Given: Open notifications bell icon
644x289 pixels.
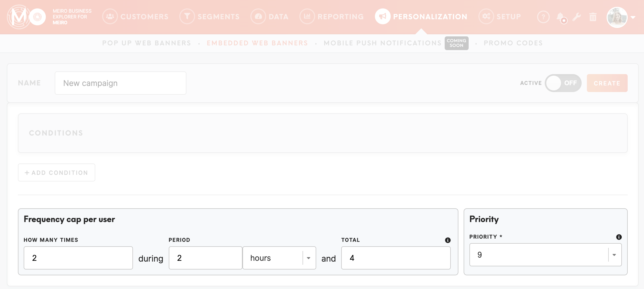Looking at the screenshot, I should (561, 17).
